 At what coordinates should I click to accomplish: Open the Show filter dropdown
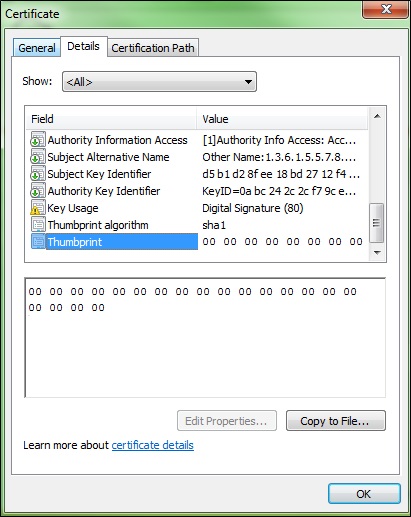point(159,82)
